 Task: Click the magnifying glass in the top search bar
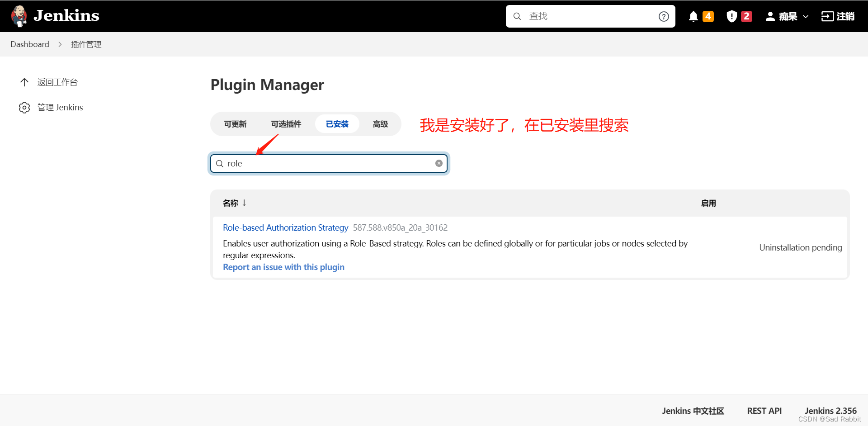pos(517,16)
